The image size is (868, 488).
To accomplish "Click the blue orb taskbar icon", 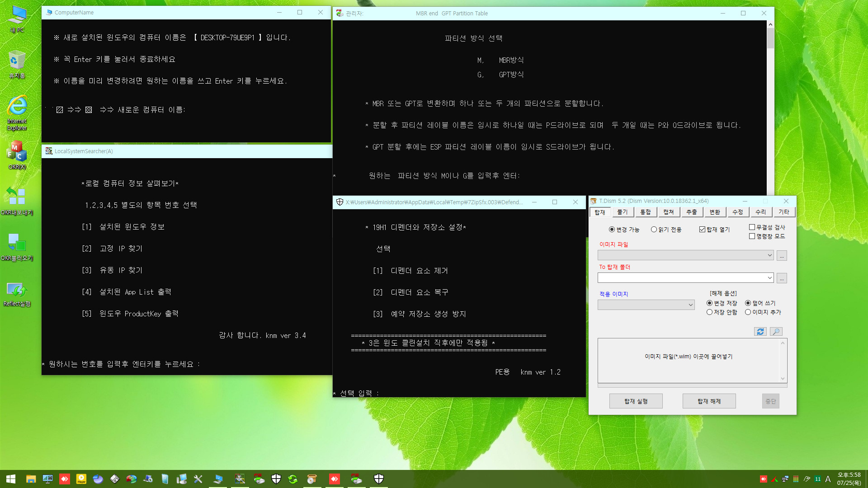I will tap(98, 479).
